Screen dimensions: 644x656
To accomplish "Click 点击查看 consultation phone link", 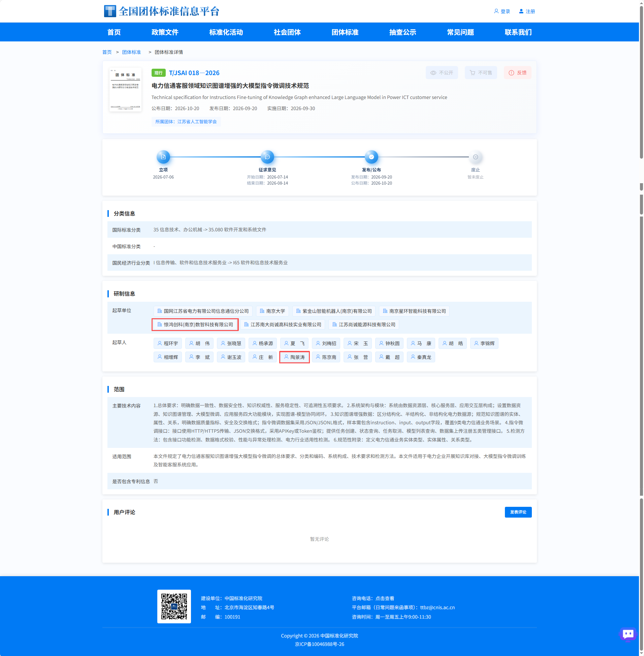I will click(385, 598).
